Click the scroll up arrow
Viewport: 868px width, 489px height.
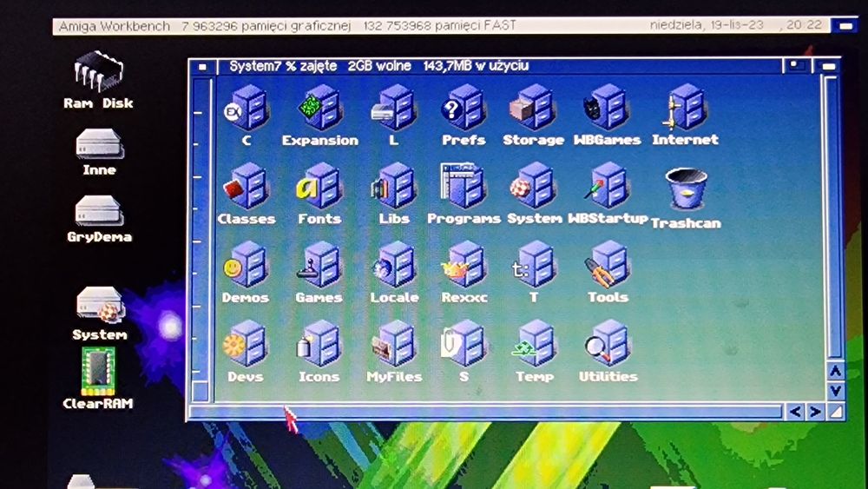[x=835, y=371]
